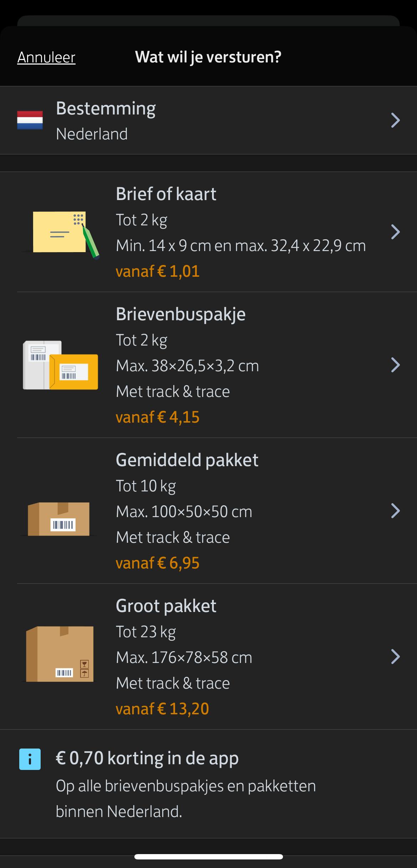Tap the Dutch flag icon
Screen dimensions: 417x868
pyautogui.click(x=30, y=120)
